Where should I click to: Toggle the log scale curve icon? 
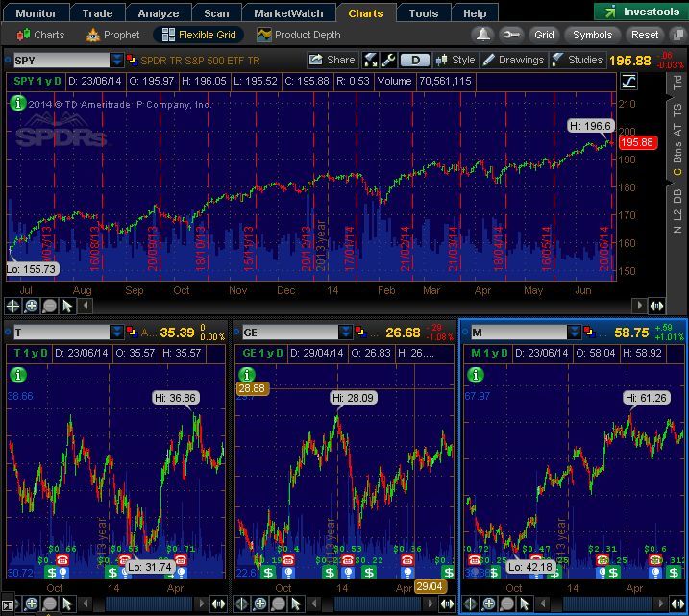pos(628,82)
